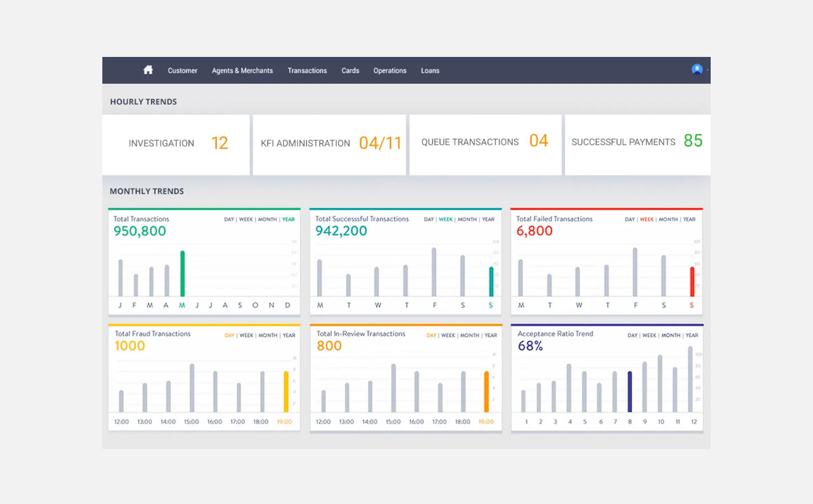Click the red Sunday bar in Failed Transactions

pyautogui.click(x=692, y=282)
